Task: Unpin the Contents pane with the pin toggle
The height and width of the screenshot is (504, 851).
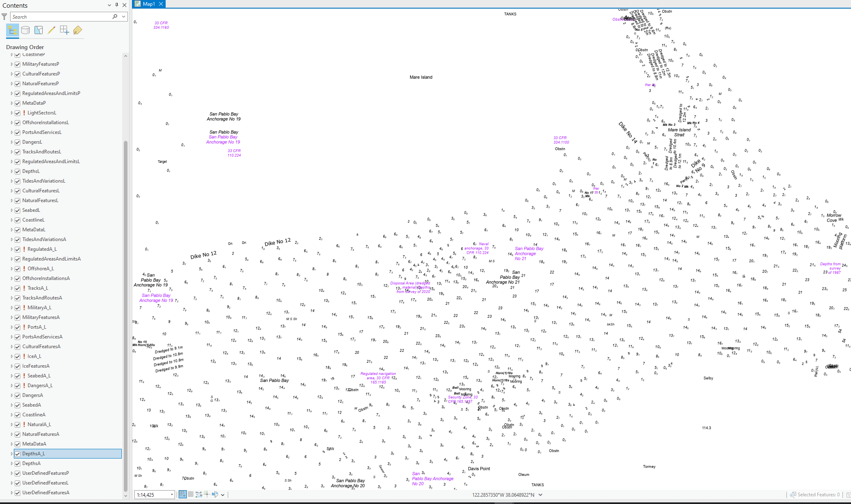Action: (x=116, y=5)
